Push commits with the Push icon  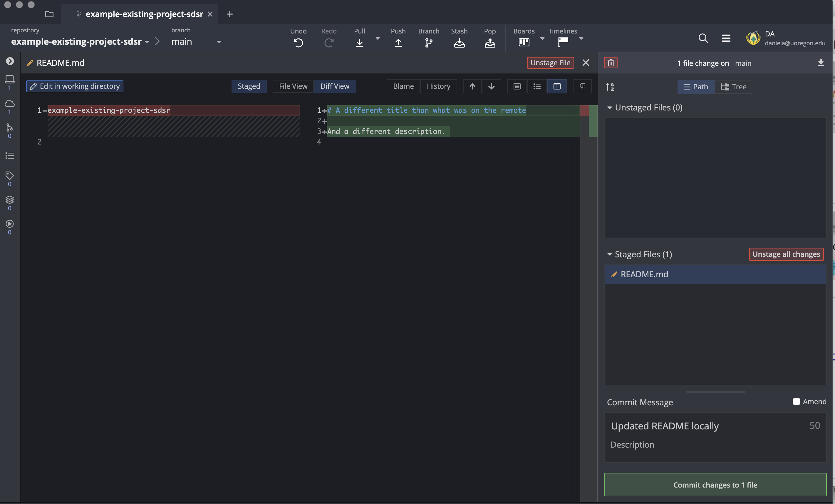click(398, 43)
